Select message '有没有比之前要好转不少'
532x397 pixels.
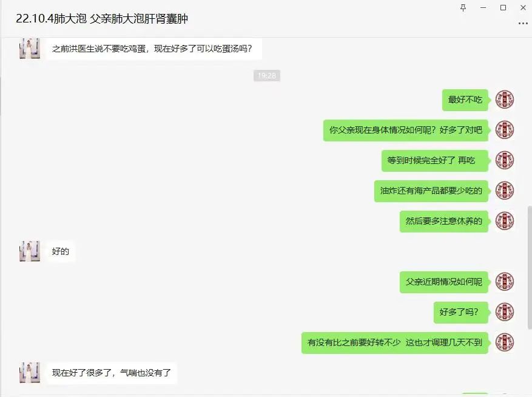(x=394, y=342)
